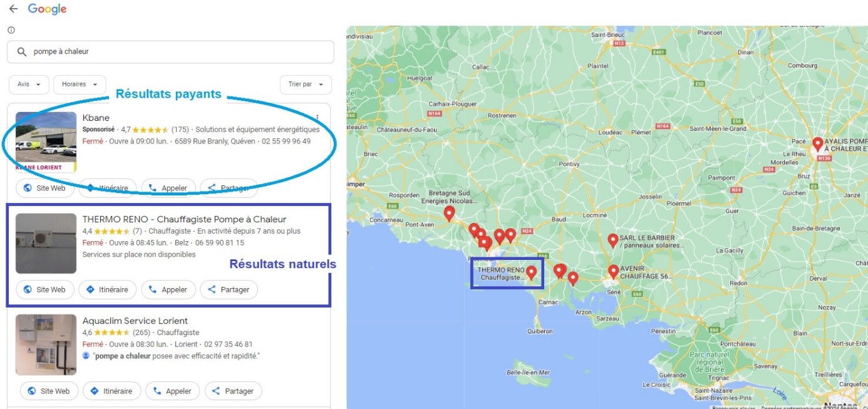The width and height of the screenshot is (868, 409).
Task: Click the Loudéac label on the map
Action: (610, 133)
